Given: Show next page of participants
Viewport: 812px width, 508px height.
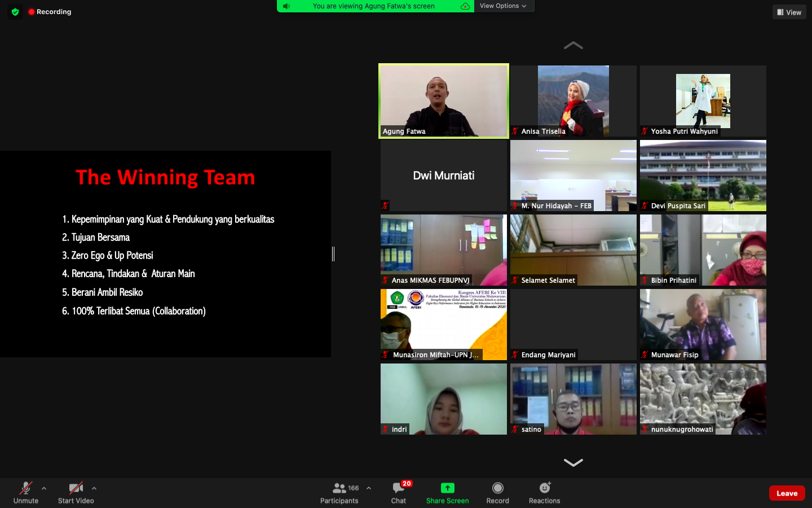Looking at the screenshot, I should tap(573, 463).
